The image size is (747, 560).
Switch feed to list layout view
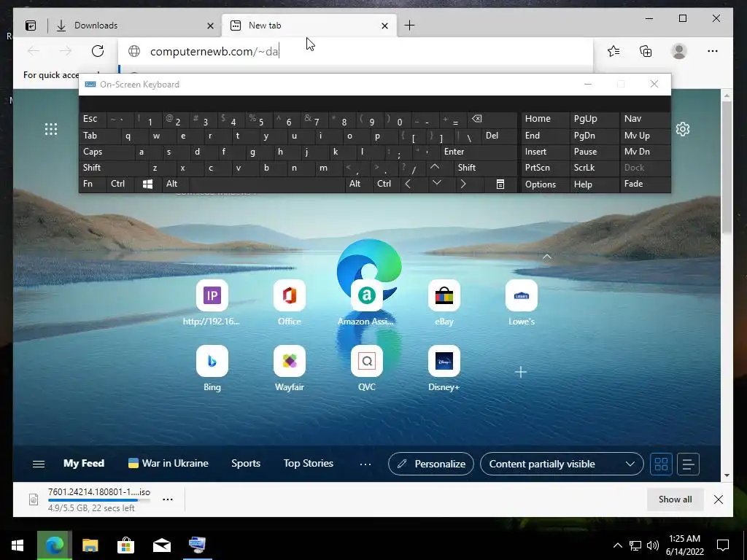(687, 464)
